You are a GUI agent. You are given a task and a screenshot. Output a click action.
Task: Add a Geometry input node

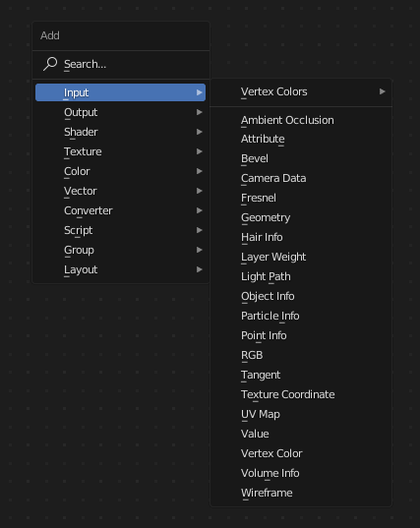[301, 217]
